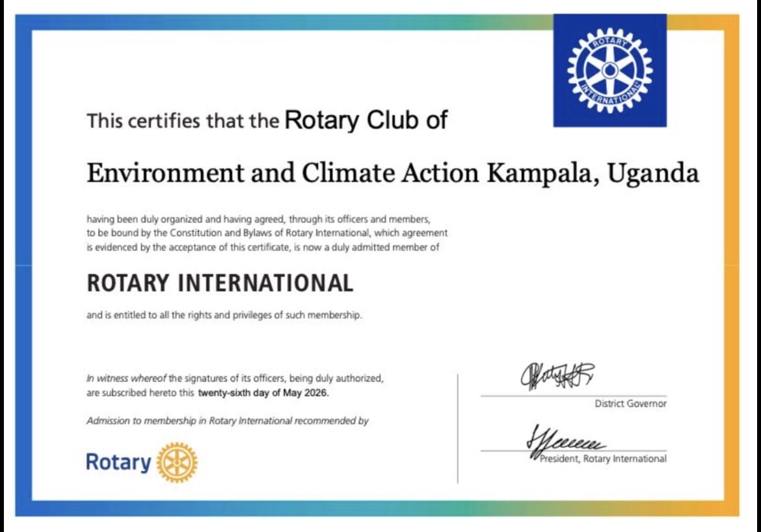
Task: Click the "In witness whereof" line
Action: point(235,379)
